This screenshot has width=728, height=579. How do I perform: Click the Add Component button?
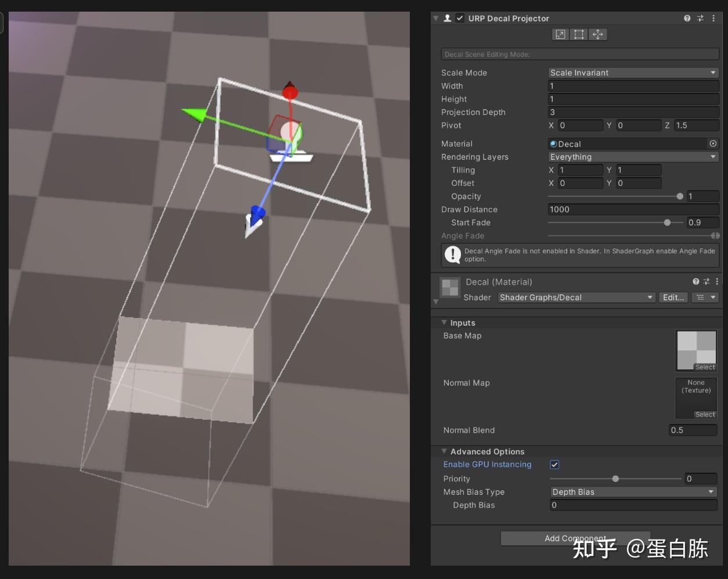[x=575, y=538]
